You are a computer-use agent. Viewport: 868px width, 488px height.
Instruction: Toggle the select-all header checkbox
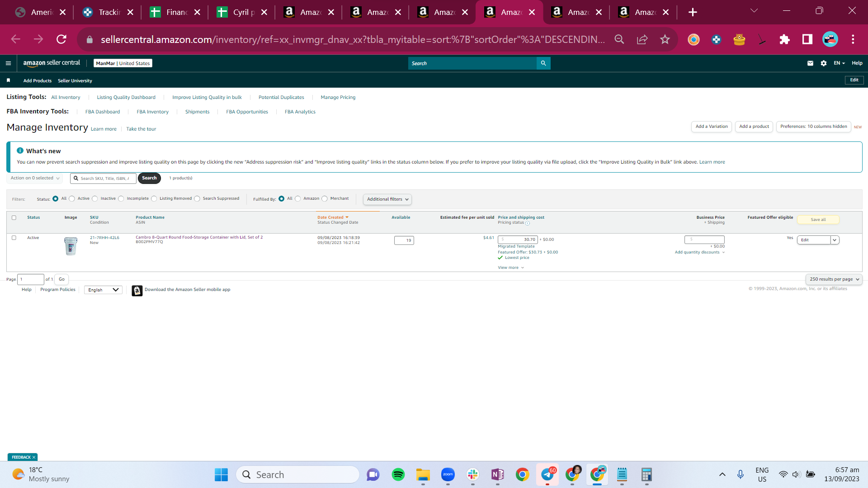click(14, 218)
